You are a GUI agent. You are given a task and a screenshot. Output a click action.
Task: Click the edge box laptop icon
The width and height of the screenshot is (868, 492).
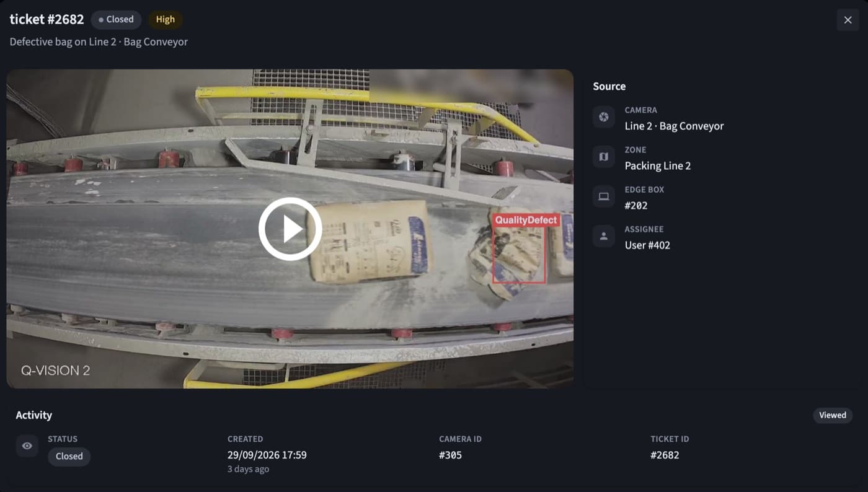click(x=604, y=196)
